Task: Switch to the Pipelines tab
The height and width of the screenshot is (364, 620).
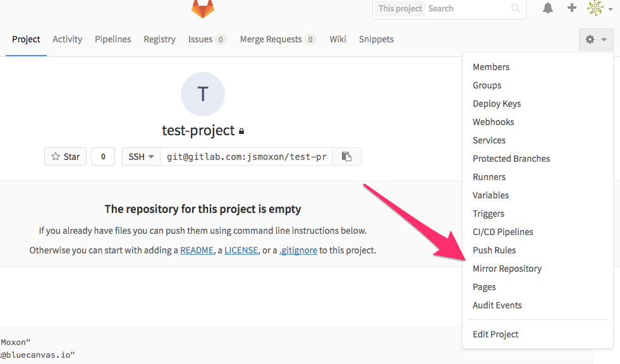Action: (x=112, y=39)
